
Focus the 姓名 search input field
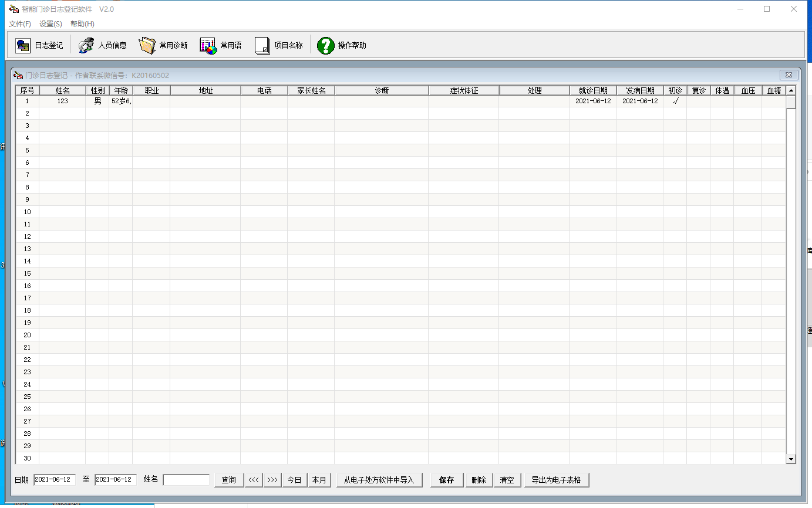(186, 480)
